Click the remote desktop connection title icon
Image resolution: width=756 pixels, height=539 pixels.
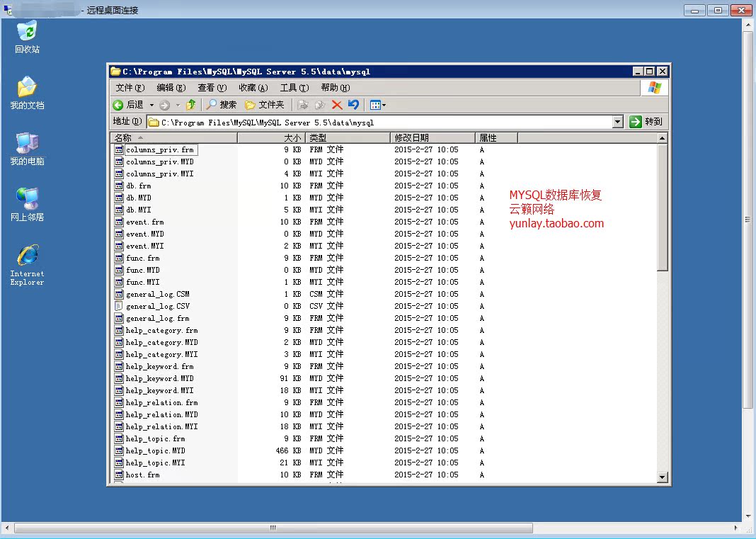tap(8, 10)
